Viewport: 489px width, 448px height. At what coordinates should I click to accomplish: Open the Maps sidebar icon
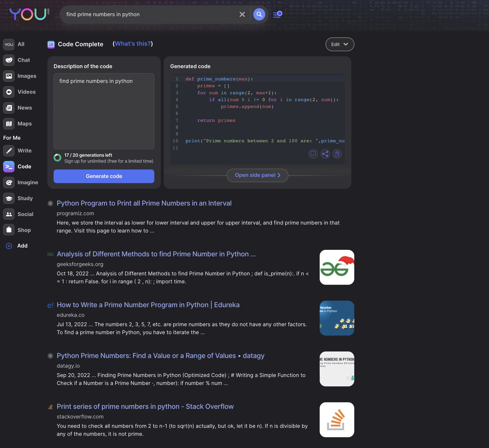point(9,124)
